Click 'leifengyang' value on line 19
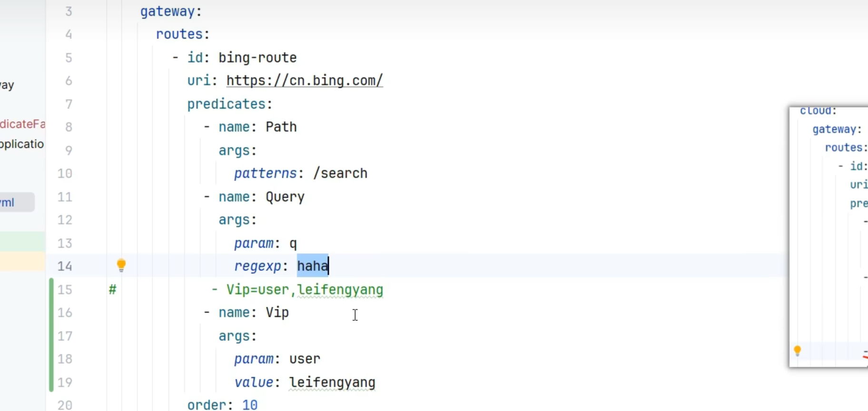This screenshot has width=868, height=411. [x=332, y=382]
